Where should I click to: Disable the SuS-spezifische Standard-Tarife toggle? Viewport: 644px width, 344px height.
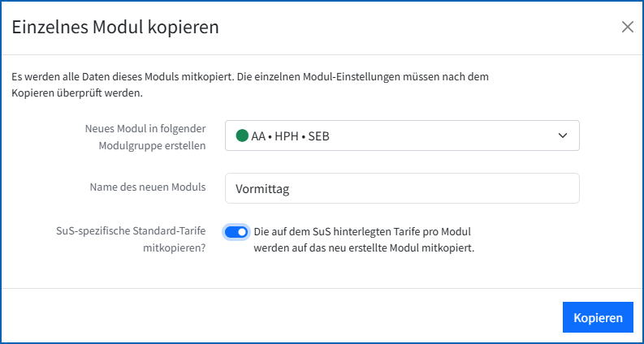pyautogui.click(x=236, y=232)
